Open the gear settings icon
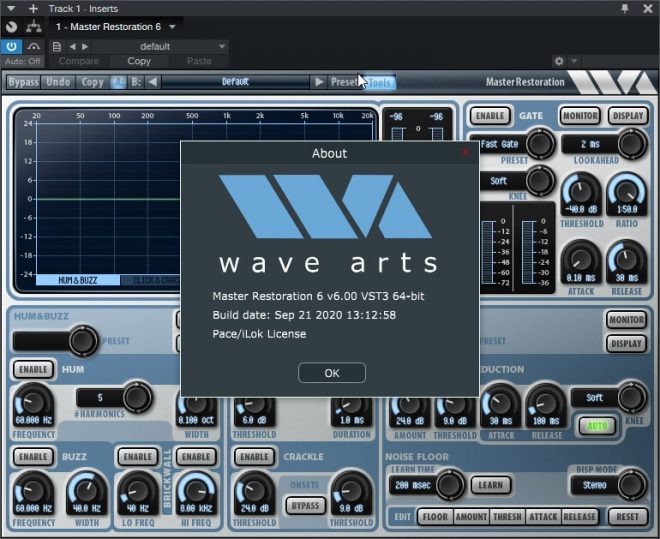 [x=559, y=61]
